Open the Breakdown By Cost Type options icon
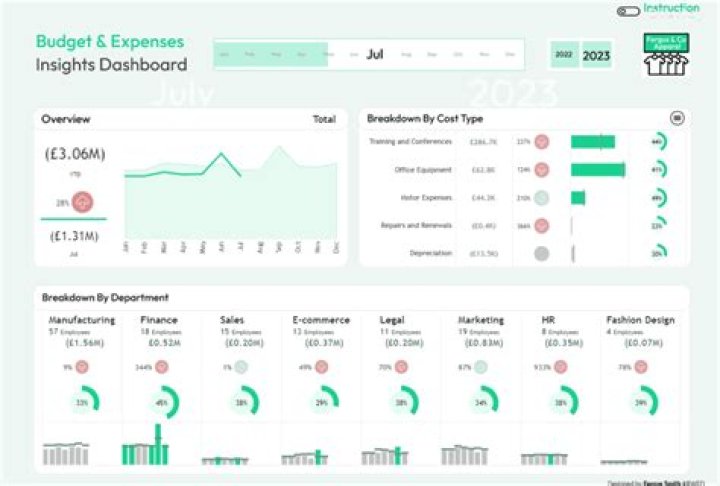The height and width of the screenshot is (486, 720). click(x=677, y=118)
